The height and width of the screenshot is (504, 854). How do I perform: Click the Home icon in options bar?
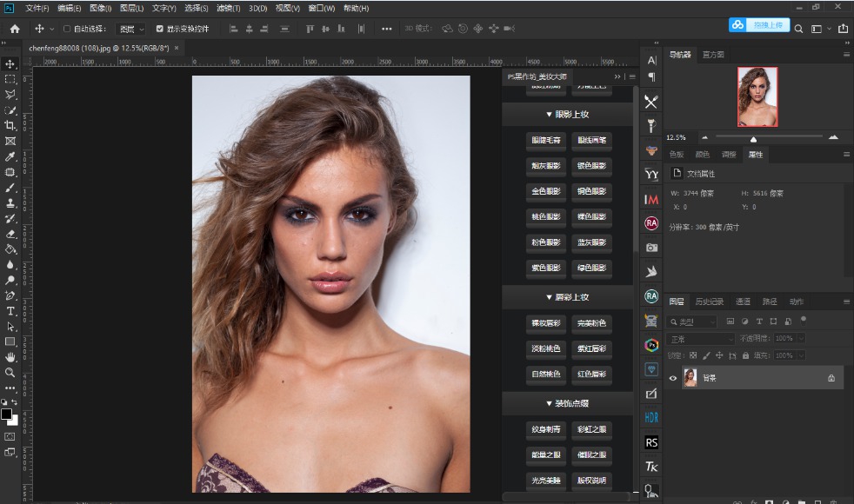click(15, 29)
